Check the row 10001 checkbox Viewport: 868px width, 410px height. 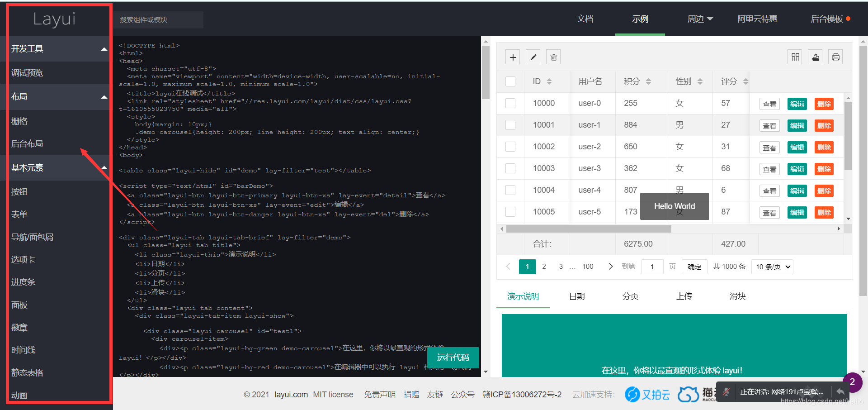pos(510,125)
